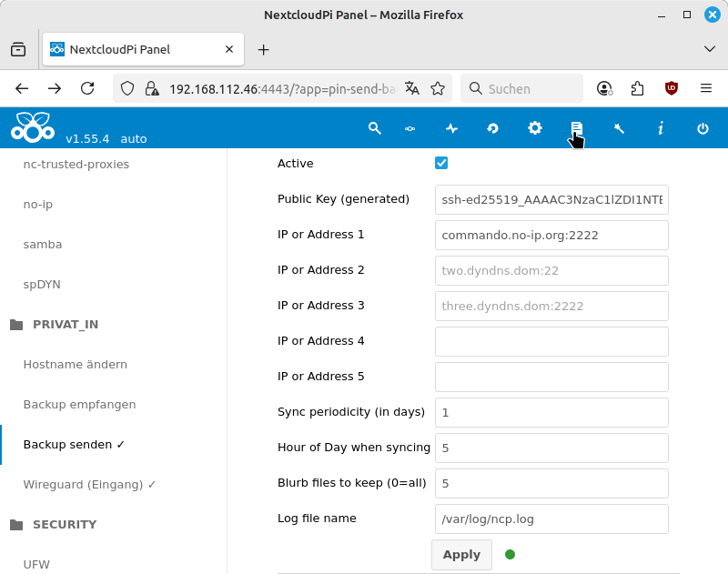
Task: Click the activity pulse monitor icon
Action: click(451, 128)
